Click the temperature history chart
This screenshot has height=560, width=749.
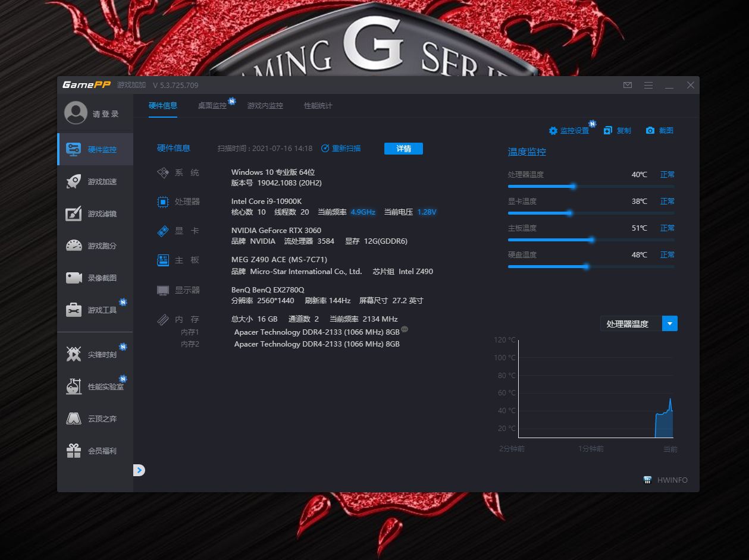(596, 389)
